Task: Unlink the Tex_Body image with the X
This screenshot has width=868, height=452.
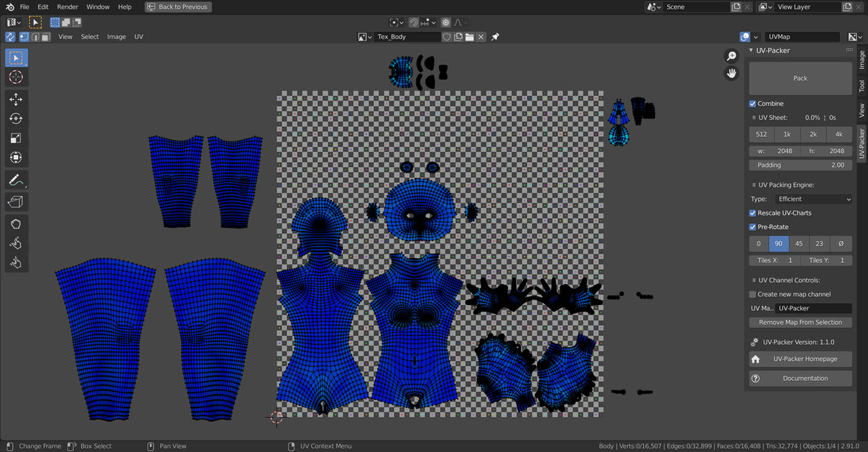Action: tap(481, 37)
